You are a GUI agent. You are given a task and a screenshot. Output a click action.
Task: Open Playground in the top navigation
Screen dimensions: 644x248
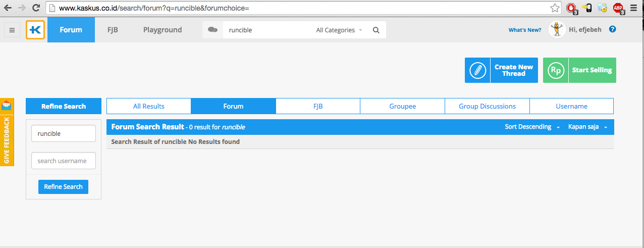(163, 30)
